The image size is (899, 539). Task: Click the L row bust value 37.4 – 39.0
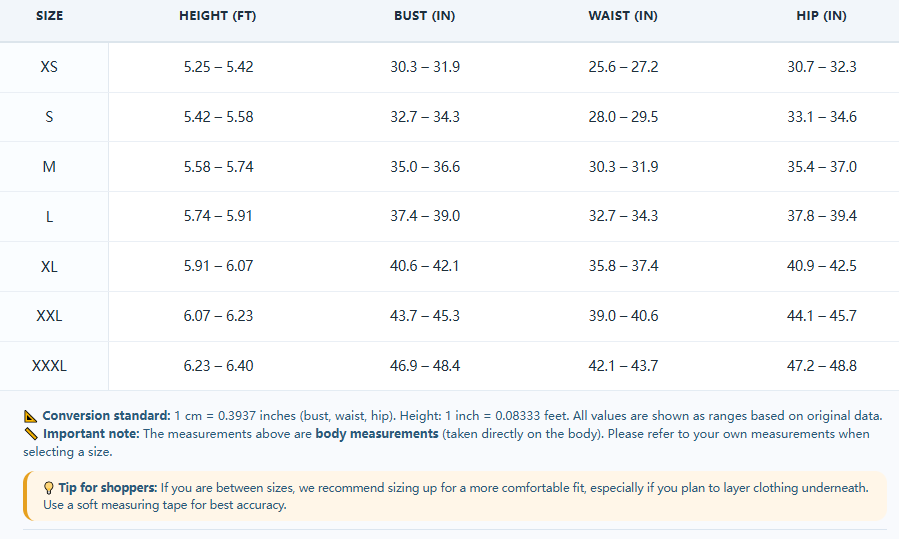coord(425,216)
